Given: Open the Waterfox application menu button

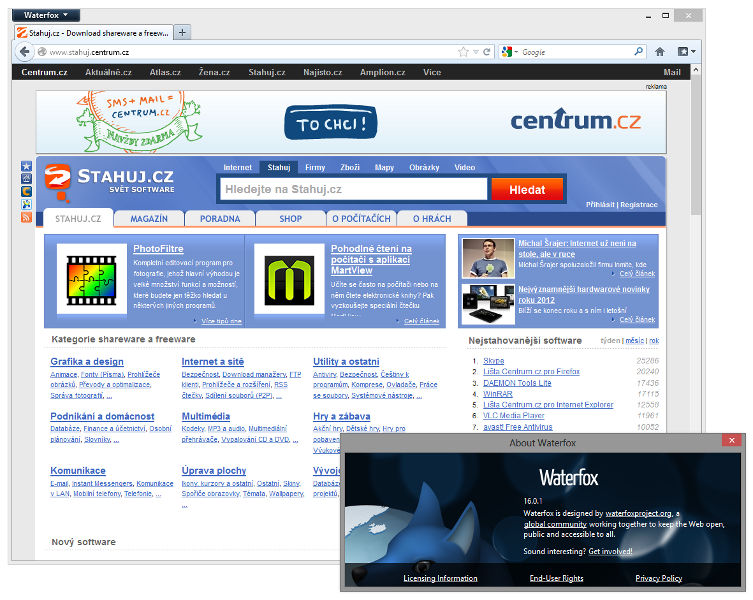Looking at the screenshot, I should point(46,15).
